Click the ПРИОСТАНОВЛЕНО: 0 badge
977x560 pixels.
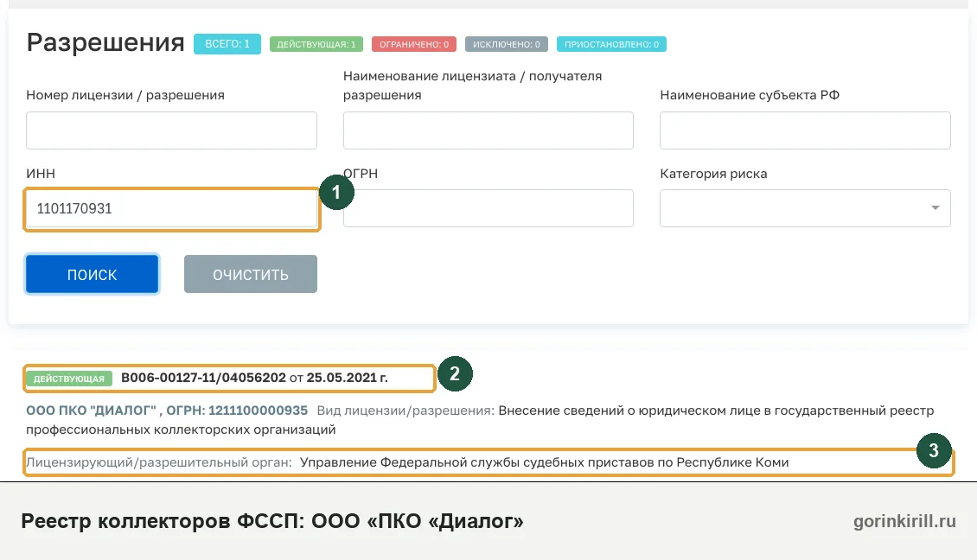pos(611,44)
